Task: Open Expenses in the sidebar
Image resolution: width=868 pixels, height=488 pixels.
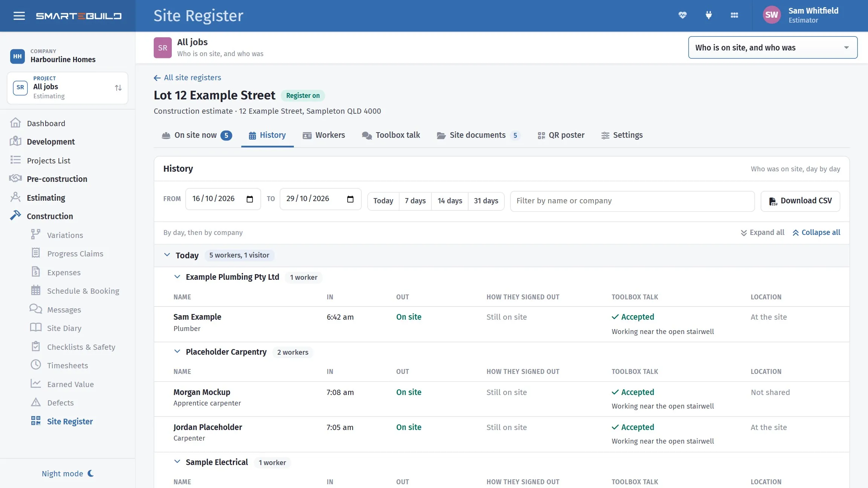Action: [x=64, y=272]
